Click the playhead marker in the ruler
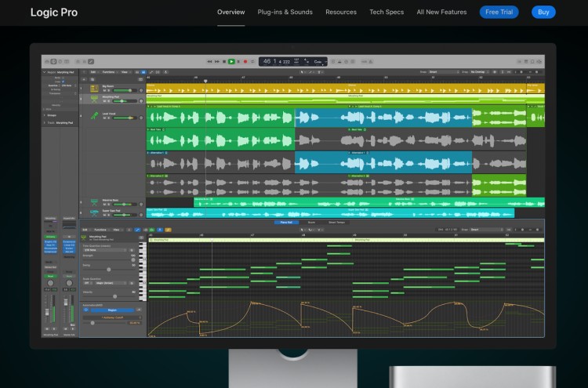Screen dimensions: 588x388 pos(205,81)
